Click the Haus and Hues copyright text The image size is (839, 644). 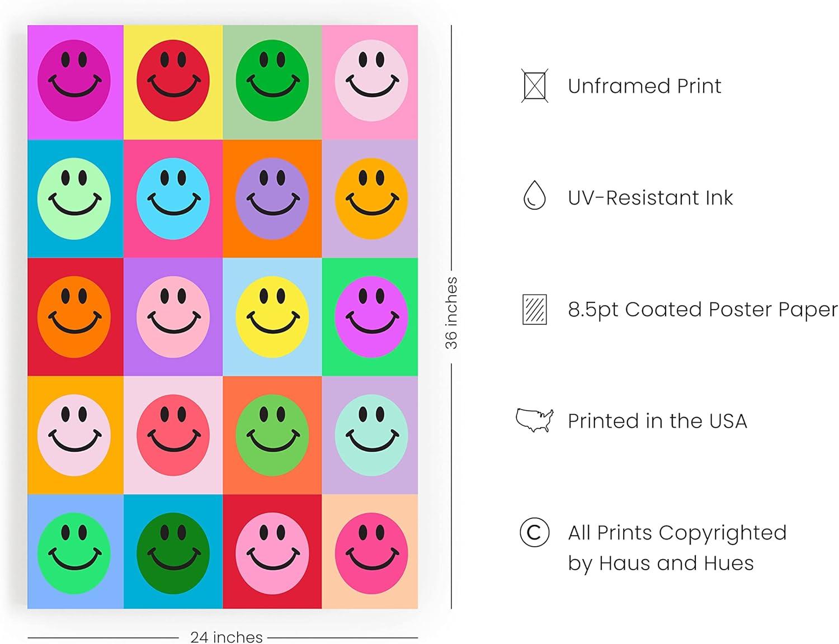pos(677,548)
